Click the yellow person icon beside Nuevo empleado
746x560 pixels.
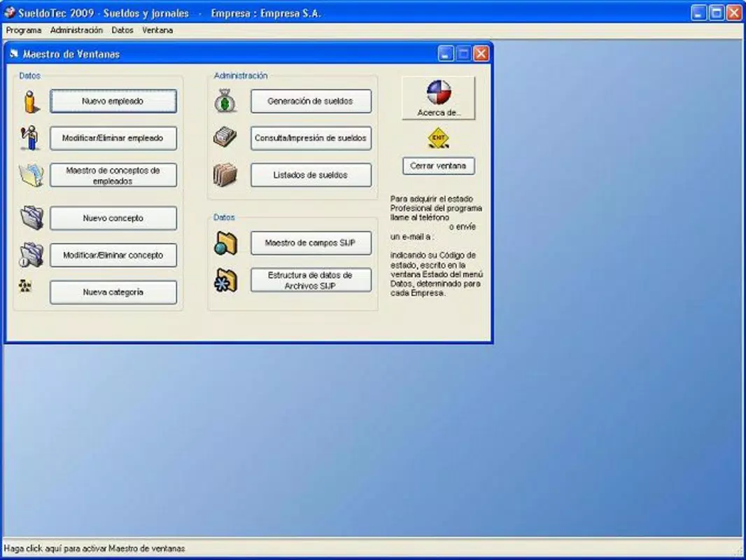[x=31, y=101]
